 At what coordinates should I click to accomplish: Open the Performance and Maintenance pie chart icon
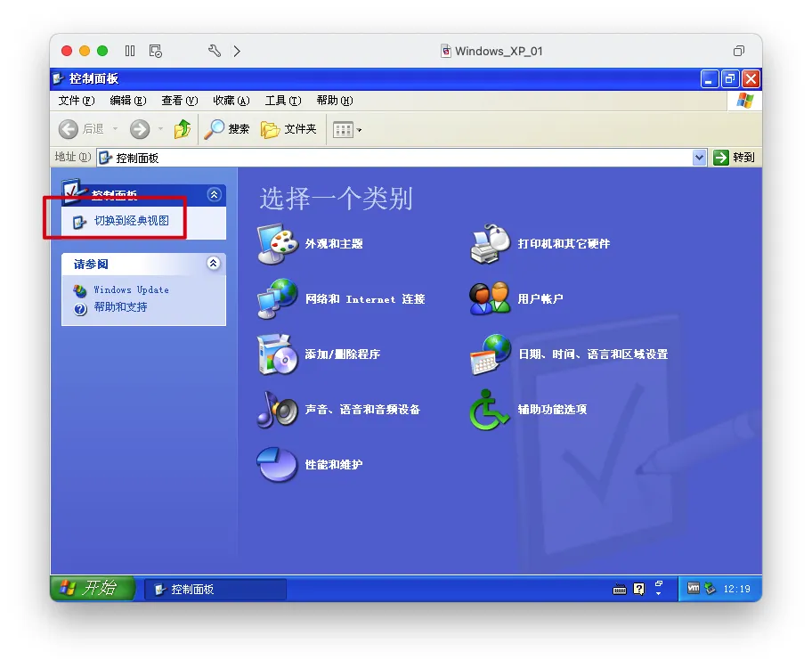[278, 465]
